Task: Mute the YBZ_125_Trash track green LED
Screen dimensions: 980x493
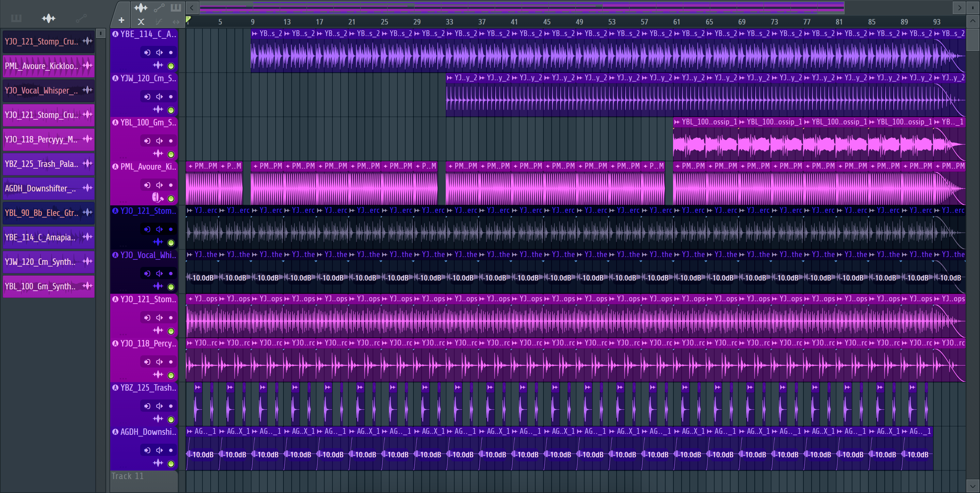Action: pos(171,420)
